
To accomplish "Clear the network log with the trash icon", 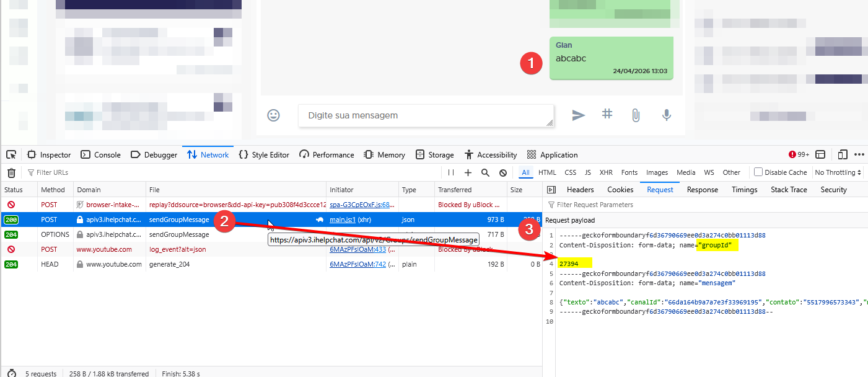I will click(x=11, y=172).
